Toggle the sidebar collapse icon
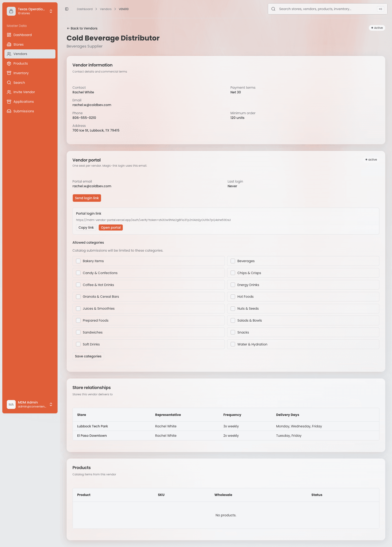This screenshot has height=547, width=392. (x=67, y=9)
